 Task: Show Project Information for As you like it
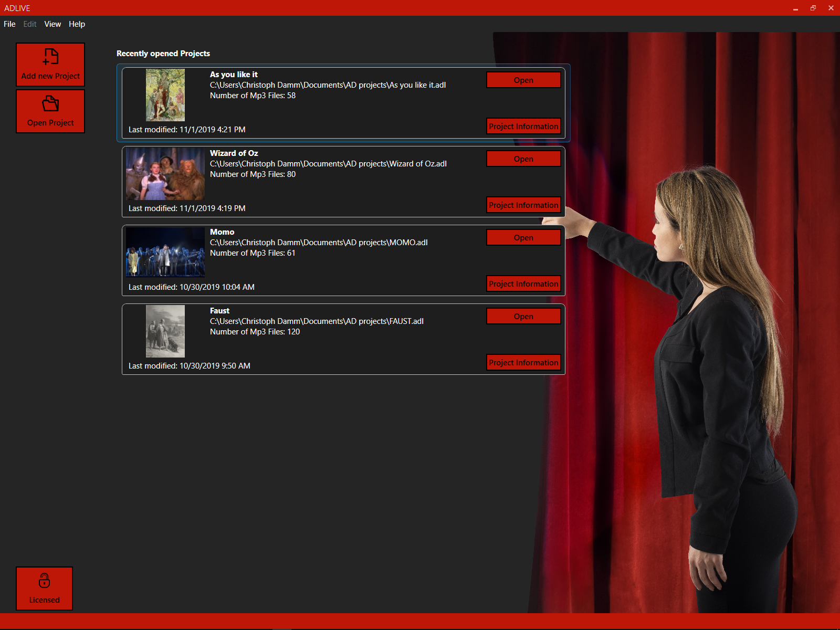523,126
